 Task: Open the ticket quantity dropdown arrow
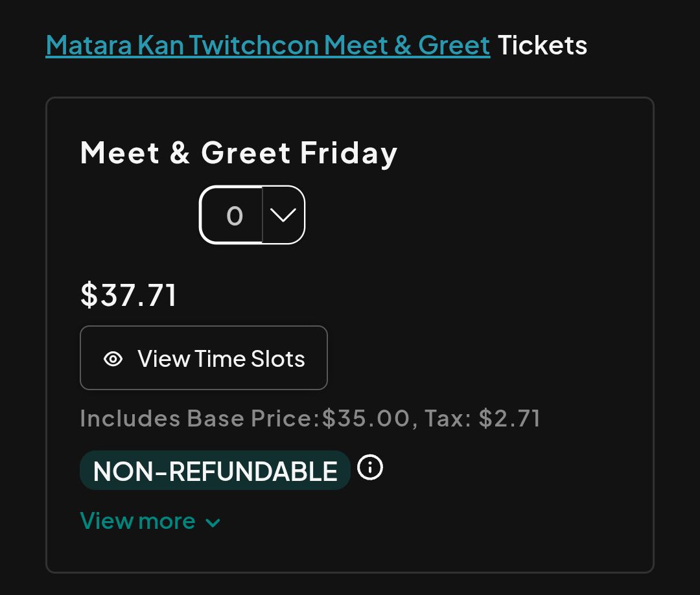283,215
